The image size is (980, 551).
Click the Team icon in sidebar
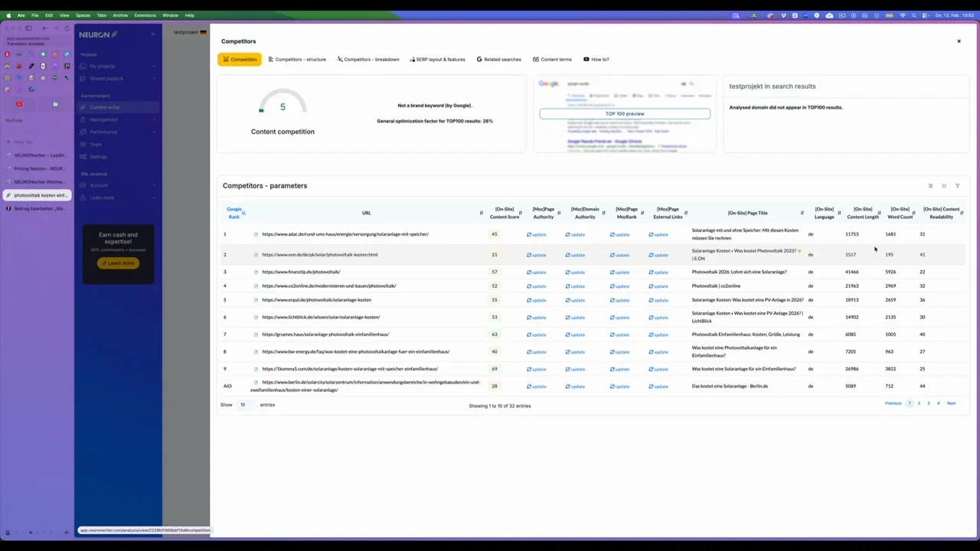click(x=84, y=144)
